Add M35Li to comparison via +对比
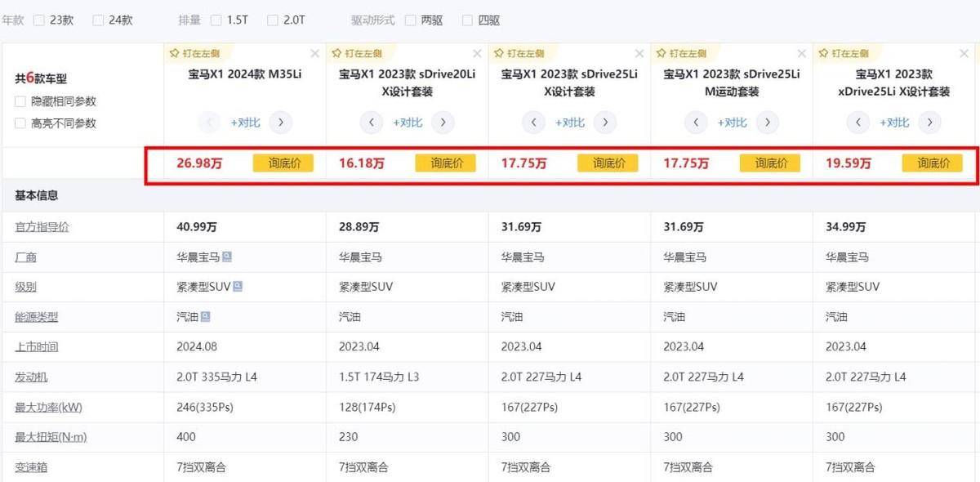This screenshot has height=482, width=980. coord(245,123)
